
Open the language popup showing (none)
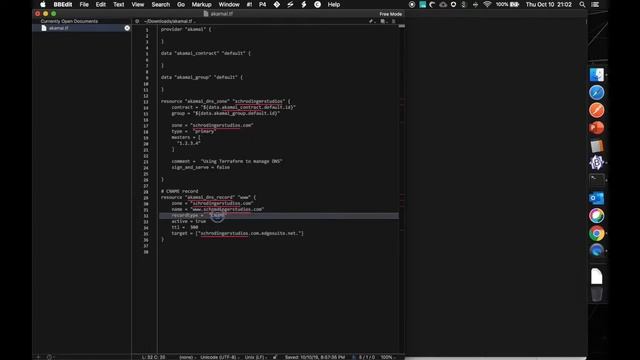187,357
